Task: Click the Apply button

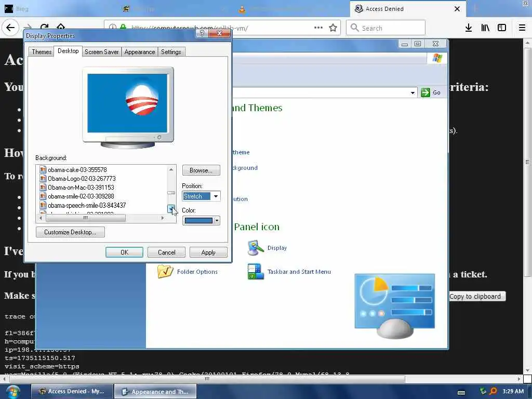Action: 208,252
